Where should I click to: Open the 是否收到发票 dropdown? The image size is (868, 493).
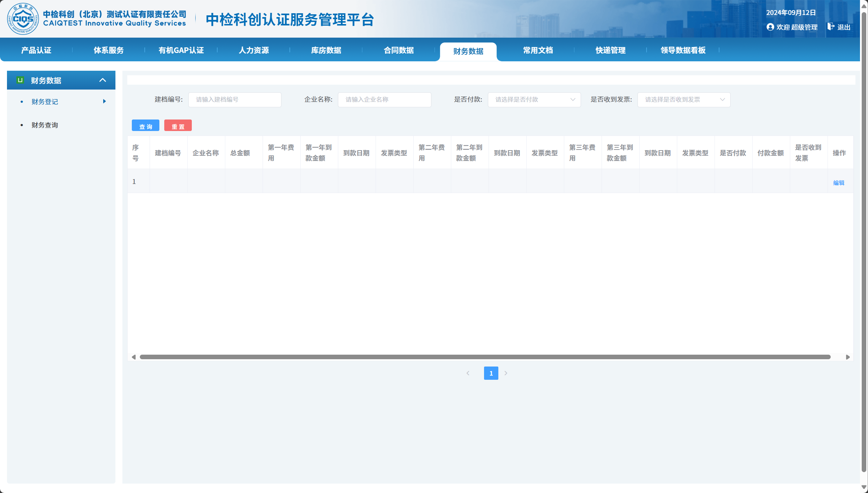[684, 100]
